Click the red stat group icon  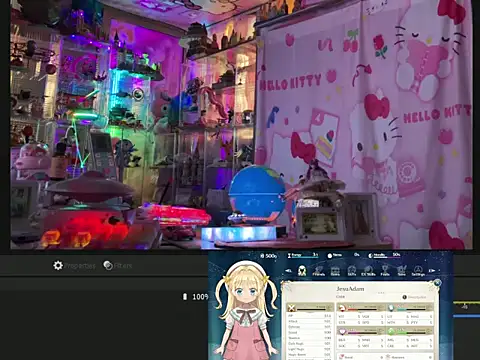[341, 308]
